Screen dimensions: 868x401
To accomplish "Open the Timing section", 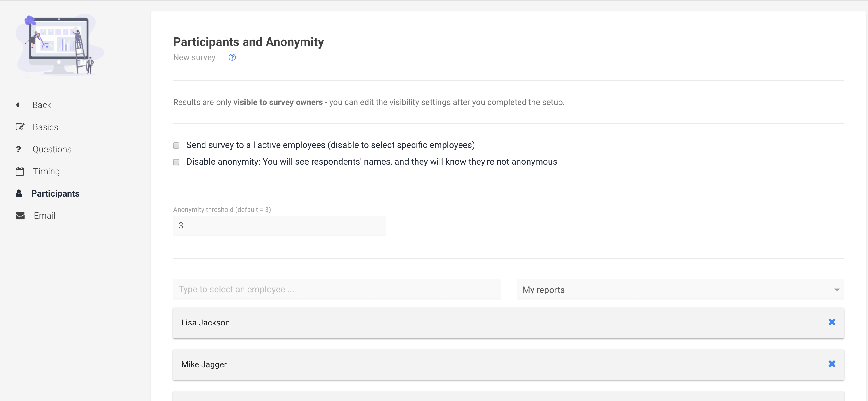I will coord(46,171).
